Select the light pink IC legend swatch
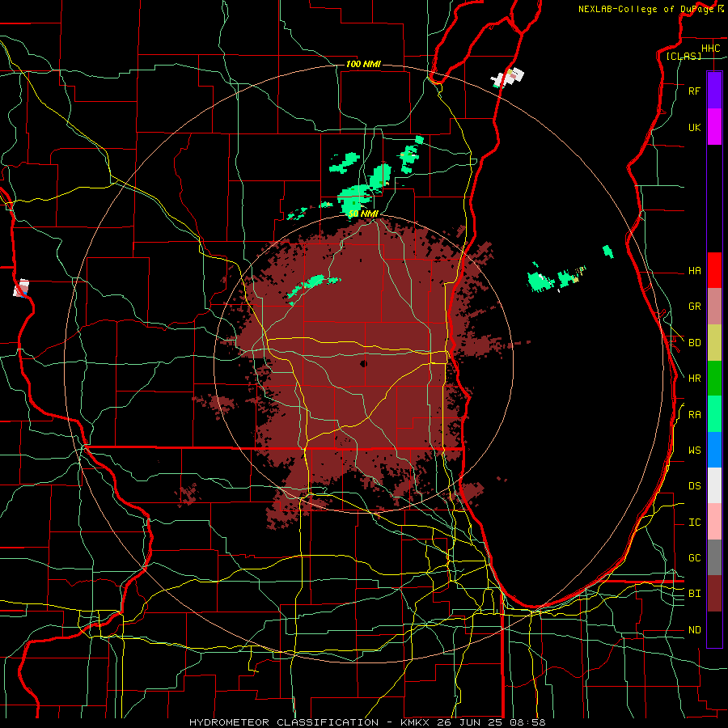 click(714, 522)
